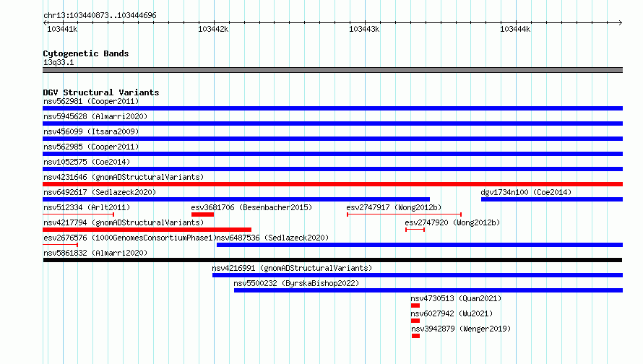Click the 103441k ruler tick label
Viewport: 643px width, 364px height.
pos(62,29)
